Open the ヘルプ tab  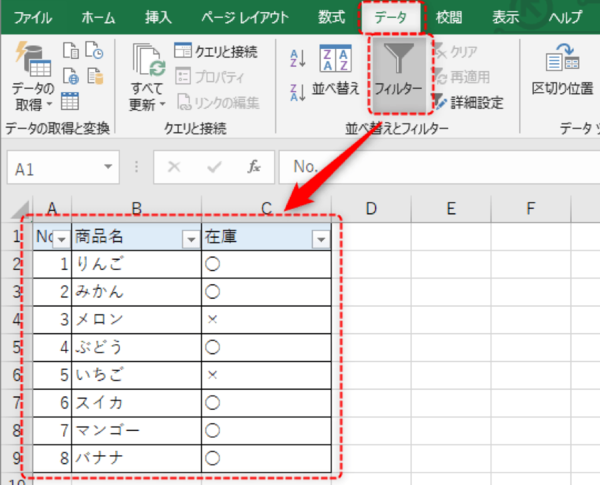click(x=565, y=18)
